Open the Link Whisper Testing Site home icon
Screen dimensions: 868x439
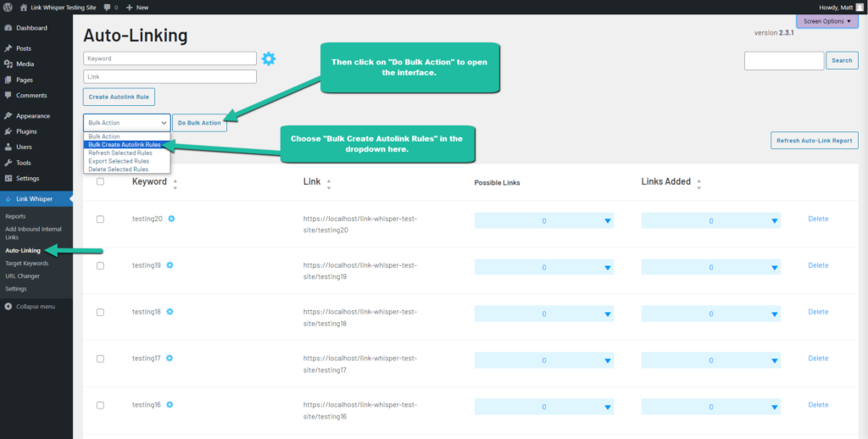[x=23, y=7]
